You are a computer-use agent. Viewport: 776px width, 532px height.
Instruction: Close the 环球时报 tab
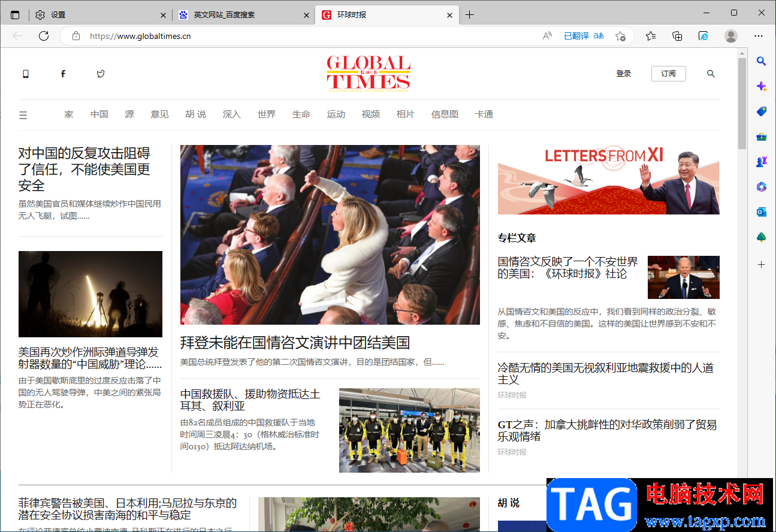tap(450, 15)
